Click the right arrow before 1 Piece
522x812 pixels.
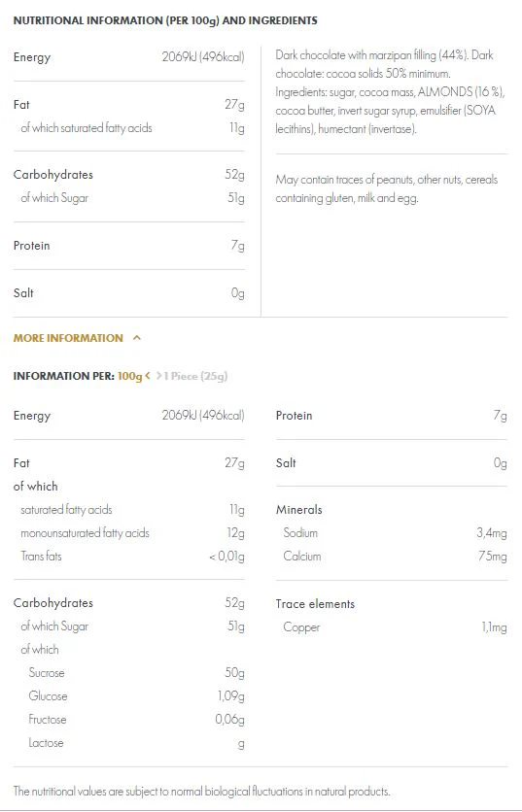(x=158, y=376)
